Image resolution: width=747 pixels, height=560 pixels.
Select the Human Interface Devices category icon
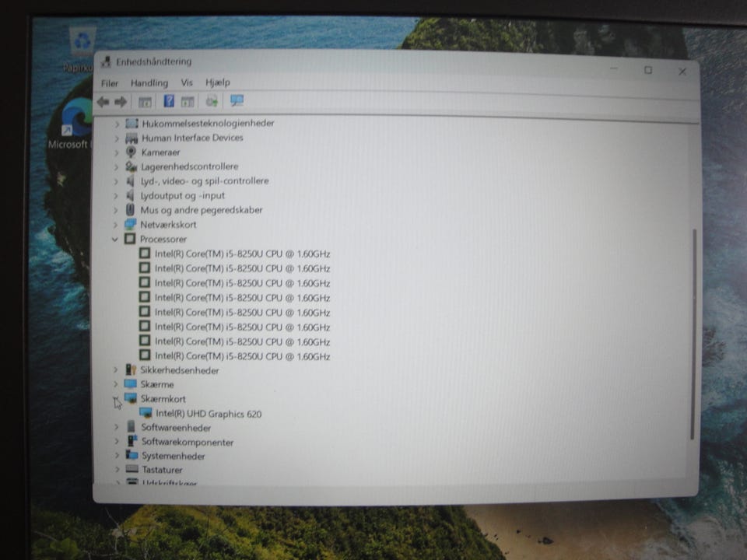point(132,138)
